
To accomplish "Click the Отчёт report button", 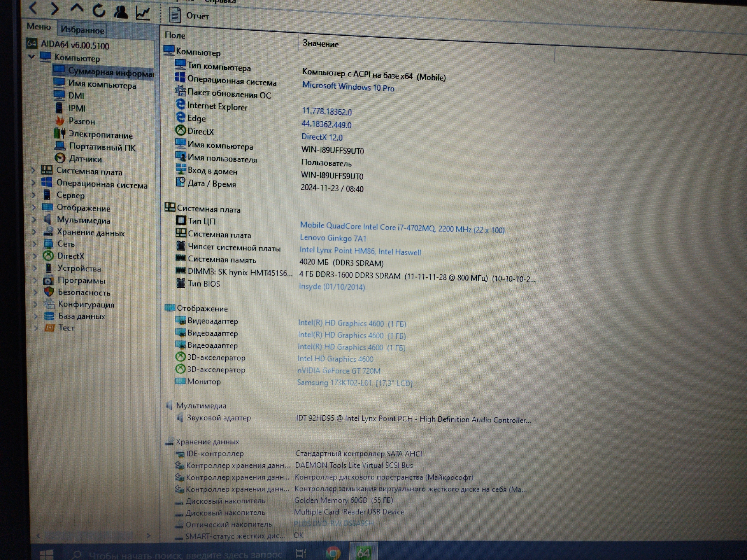I will tap(189, 16).
